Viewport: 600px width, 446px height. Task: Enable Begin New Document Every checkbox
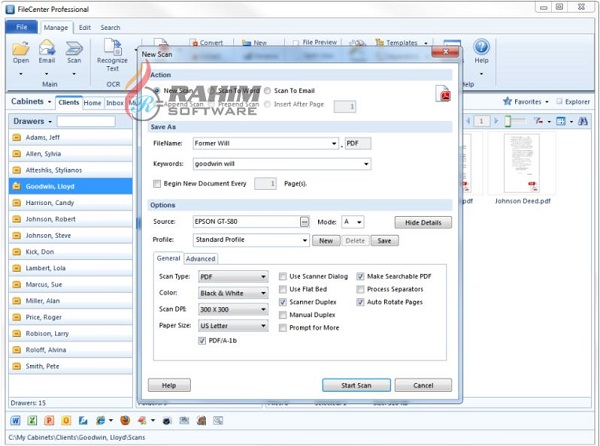click(157, 184)
